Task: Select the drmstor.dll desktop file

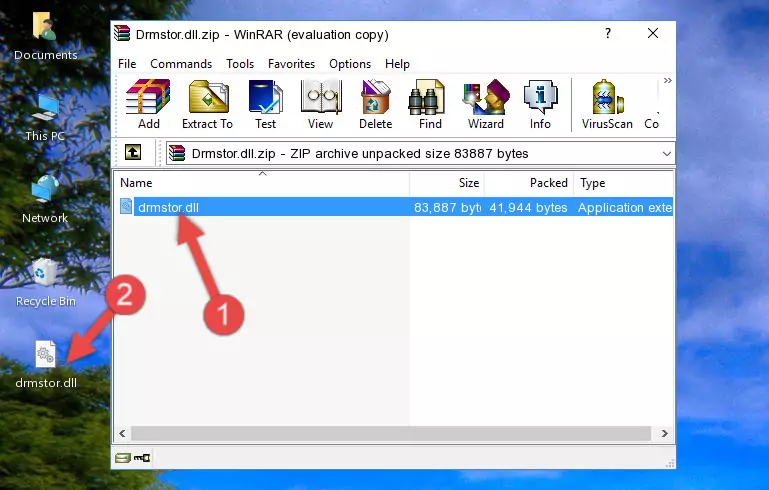Action: click(x=46, y=365)
